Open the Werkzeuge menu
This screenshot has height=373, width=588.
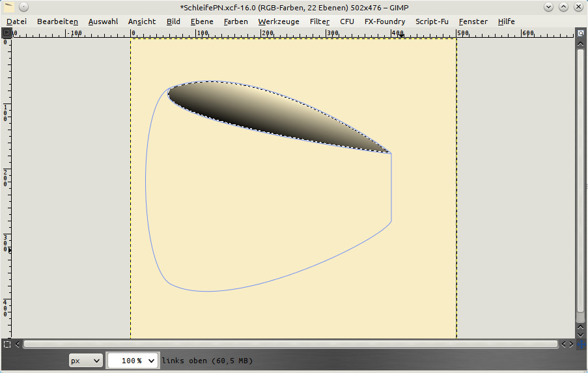278,21
